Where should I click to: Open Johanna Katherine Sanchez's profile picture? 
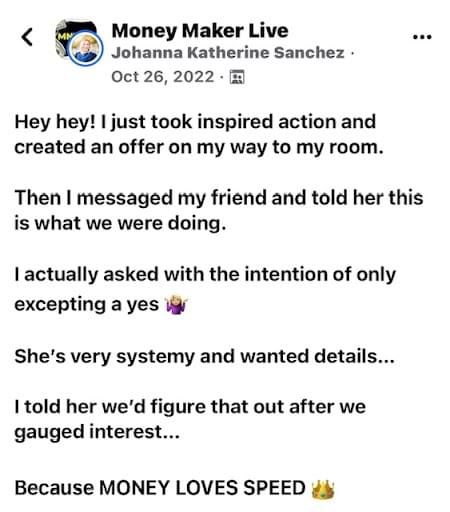[86, 49]
